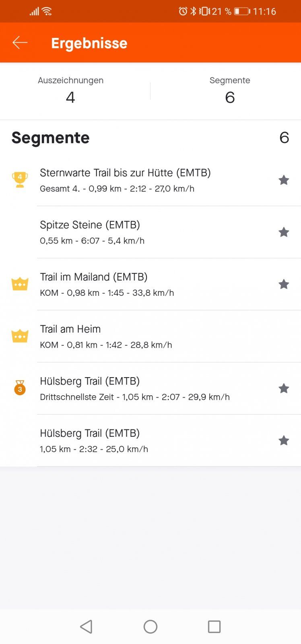Toggle star on Hülsberg Trail with 2:07 time
This screenshot has height=644, width=301.
284,388
